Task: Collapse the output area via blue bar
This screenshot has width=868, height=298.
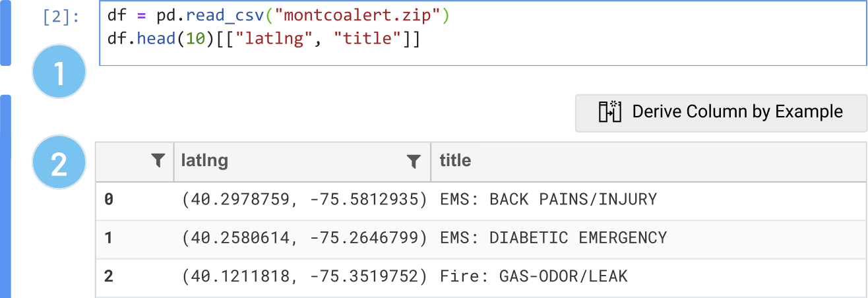Action: click(x=5, y=196)
